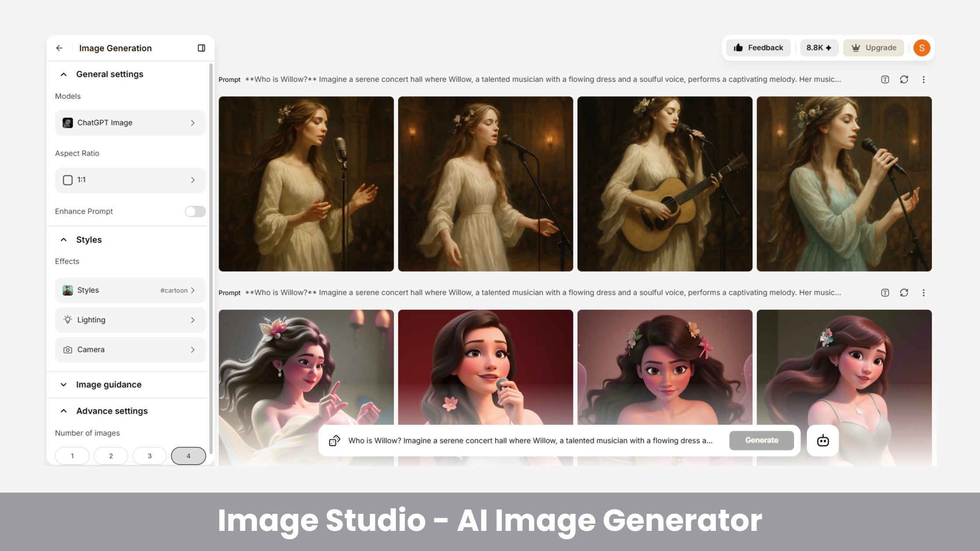Click the Feedback button

pyautogui.click(x=758, y=48)
